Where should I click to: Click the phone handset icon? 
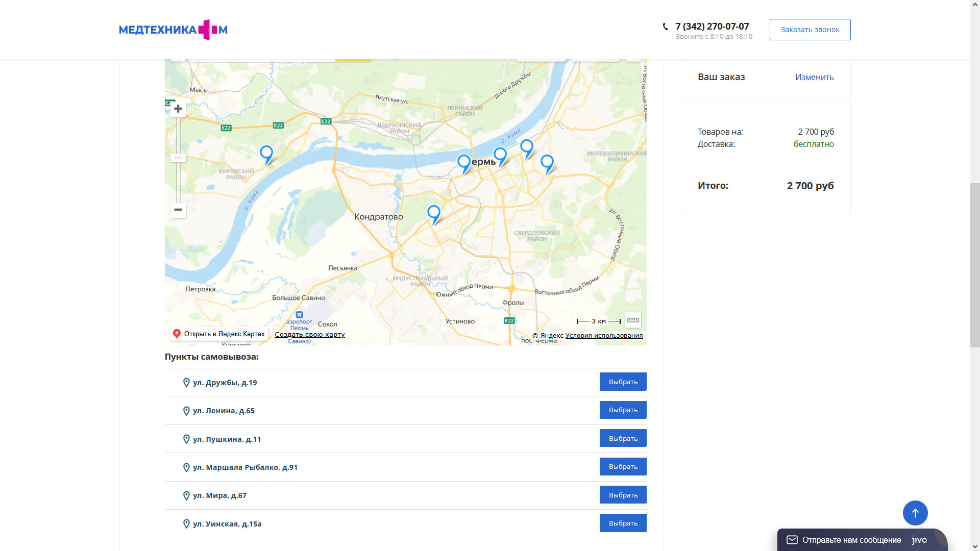[x=665, y=27]
